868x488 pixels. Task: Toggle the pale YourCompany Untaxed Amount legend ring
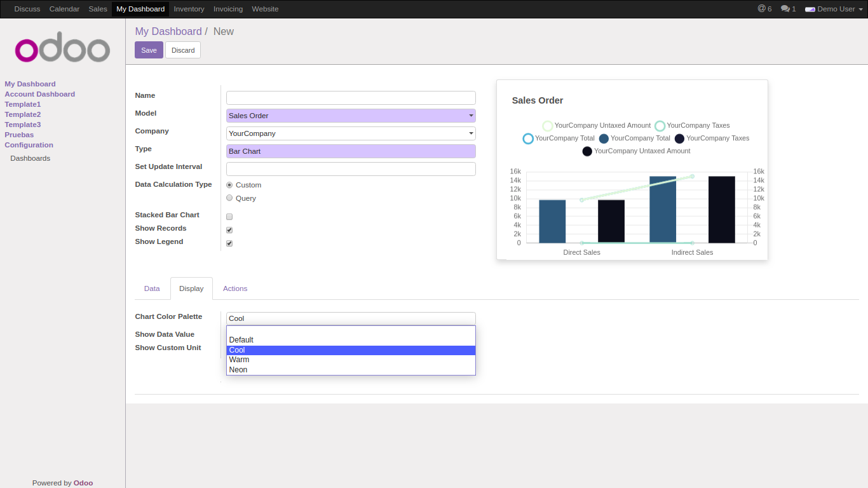tap(548, 126)
